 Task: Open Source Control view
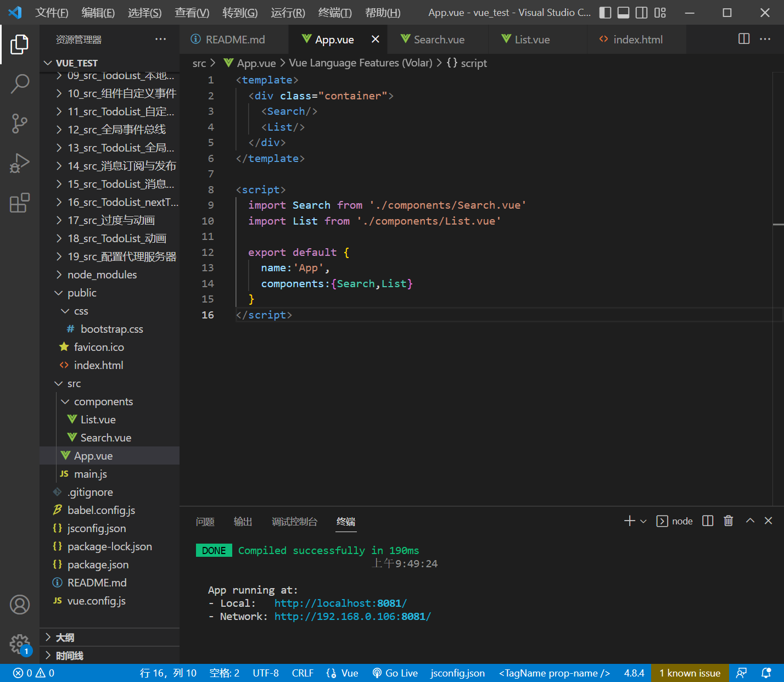(x=20, y=124)
